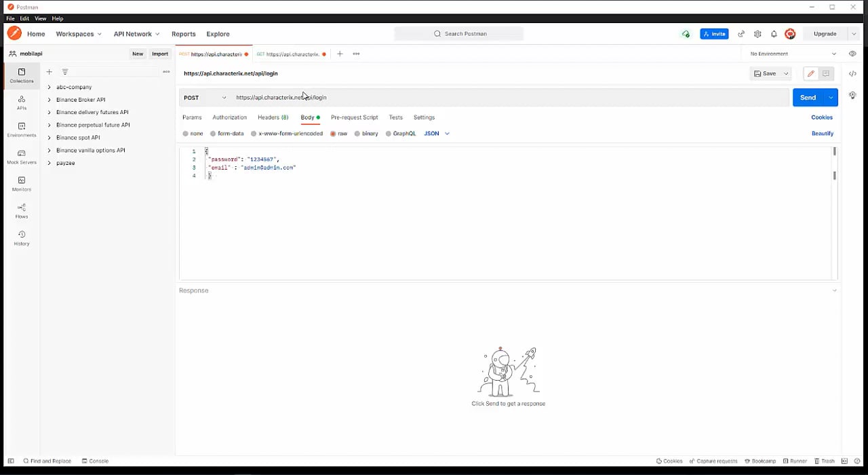Open the Save options arrow
This screenshot has height=475, width=868.
pyautogui.click(x=786, y=73)
